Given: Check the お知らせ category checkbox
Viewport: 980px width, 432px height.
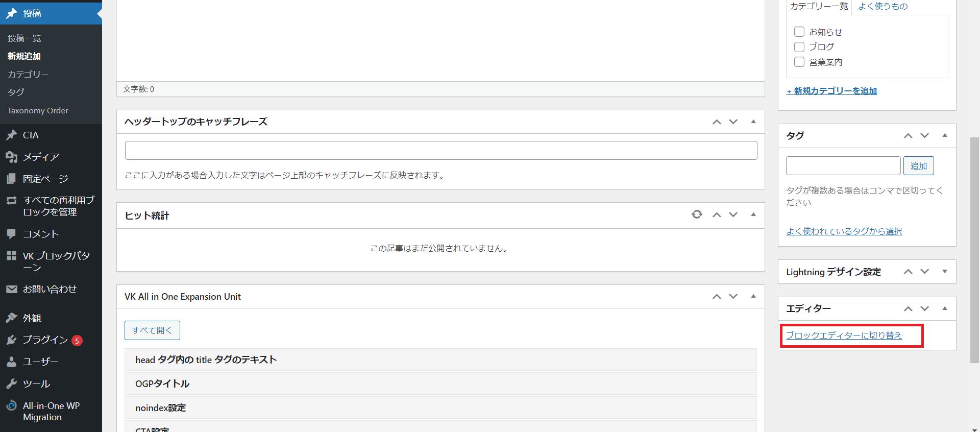Looking at the screenshot, I should [799, 32].
